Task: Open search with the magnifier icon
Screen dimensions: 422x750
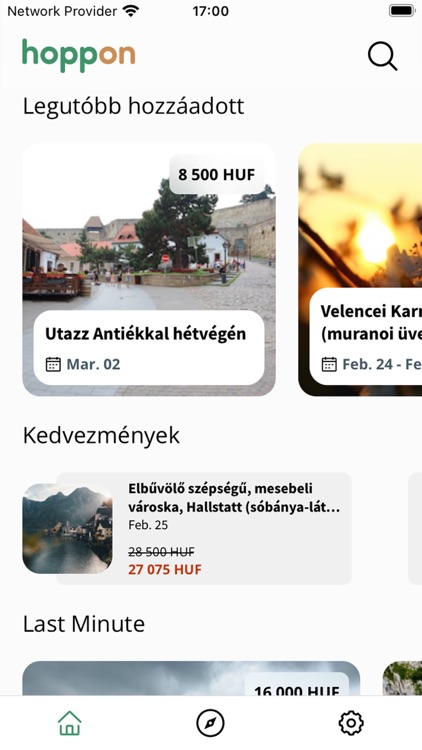Action: [382, 56]
